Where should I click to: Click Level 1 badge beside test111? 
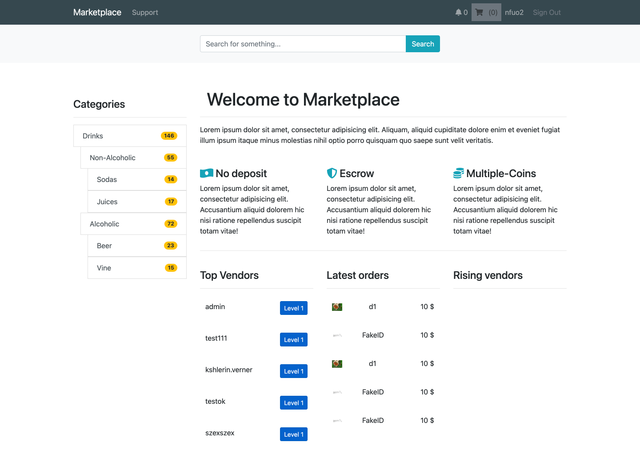point(293,340)
